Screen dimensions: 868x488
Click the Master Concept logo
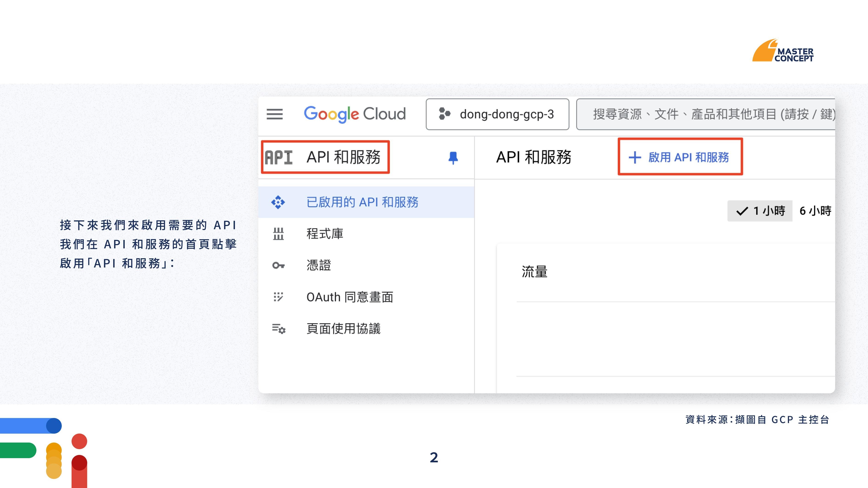click(x=783, y=50)
